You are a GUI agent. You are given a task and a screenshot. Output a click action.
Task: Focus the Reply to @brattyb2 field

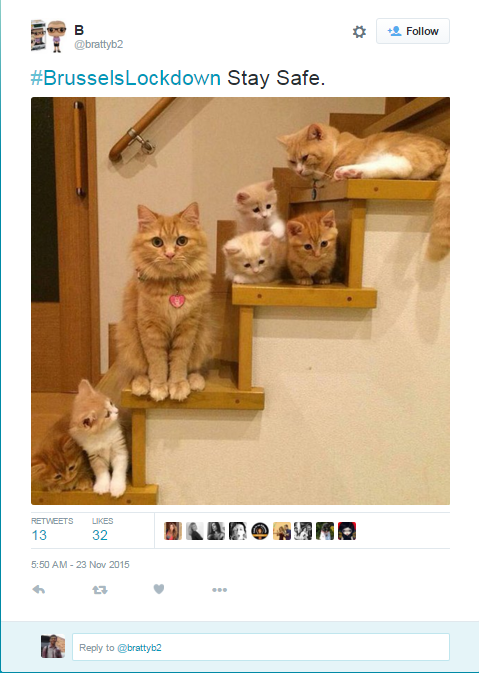(261, 647)
